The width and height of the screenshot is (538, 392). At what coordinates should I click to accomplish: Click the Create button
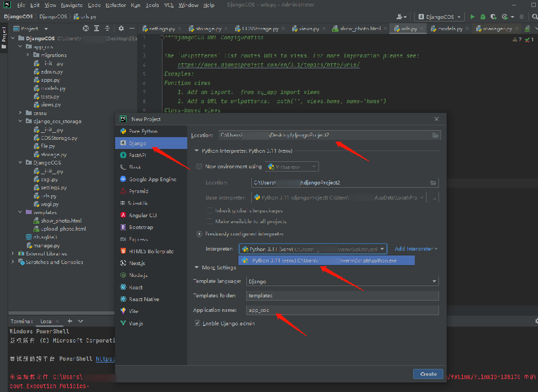[x=428, y=374]
